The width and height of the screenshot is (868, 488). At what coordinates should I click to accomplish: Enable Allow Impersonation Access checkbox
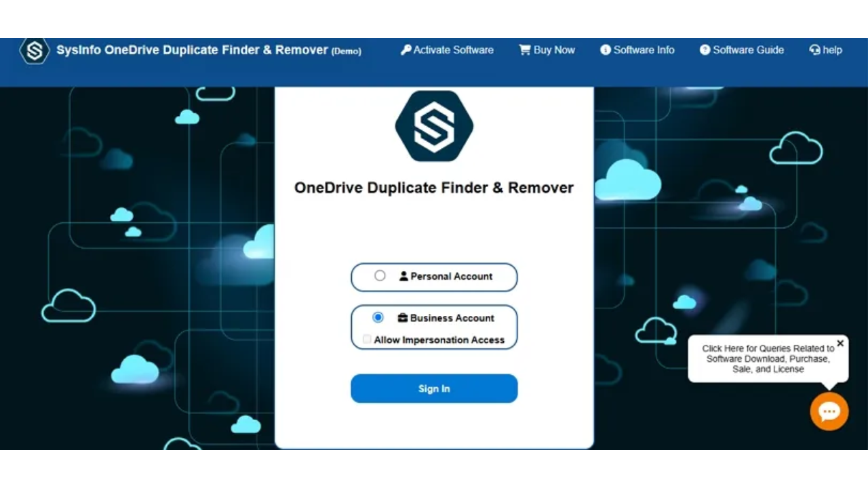pyautogui.click(x=367, y=340)
